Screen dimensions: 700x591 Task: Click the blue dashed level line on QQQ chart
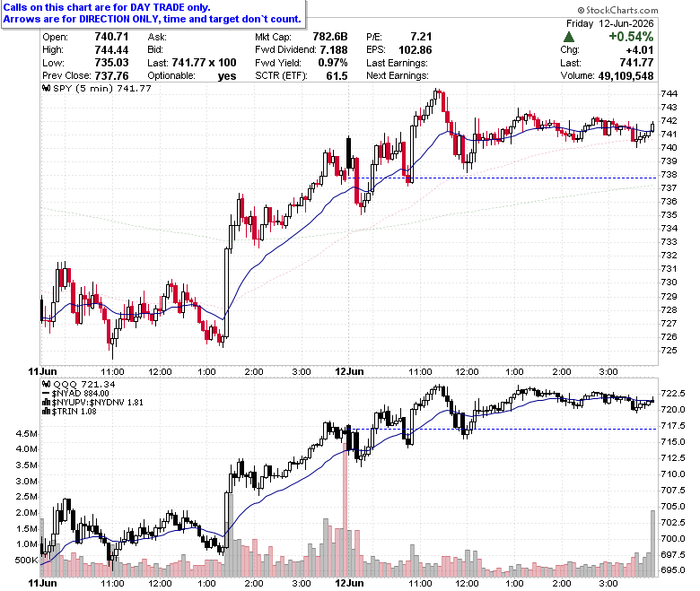(503, 429)
